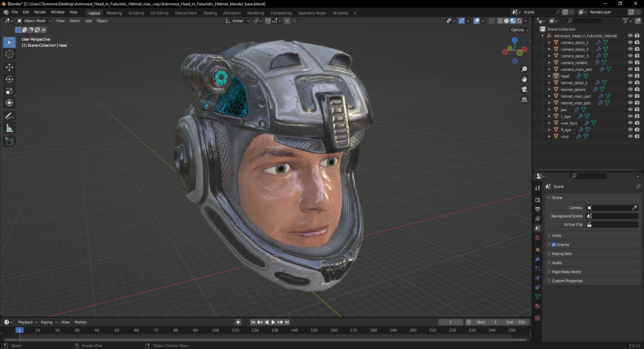Open the Object Mode dropdown

click(34, 21)
